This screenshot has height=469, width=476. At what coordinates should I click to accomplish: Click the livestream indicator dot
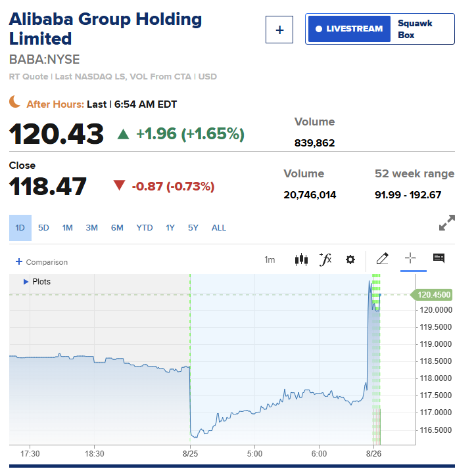319,29
